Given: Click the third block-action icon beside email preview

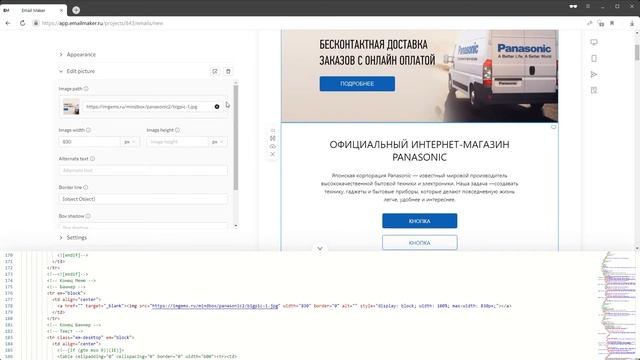Looking at the screenshot, I should click(273, 146).
